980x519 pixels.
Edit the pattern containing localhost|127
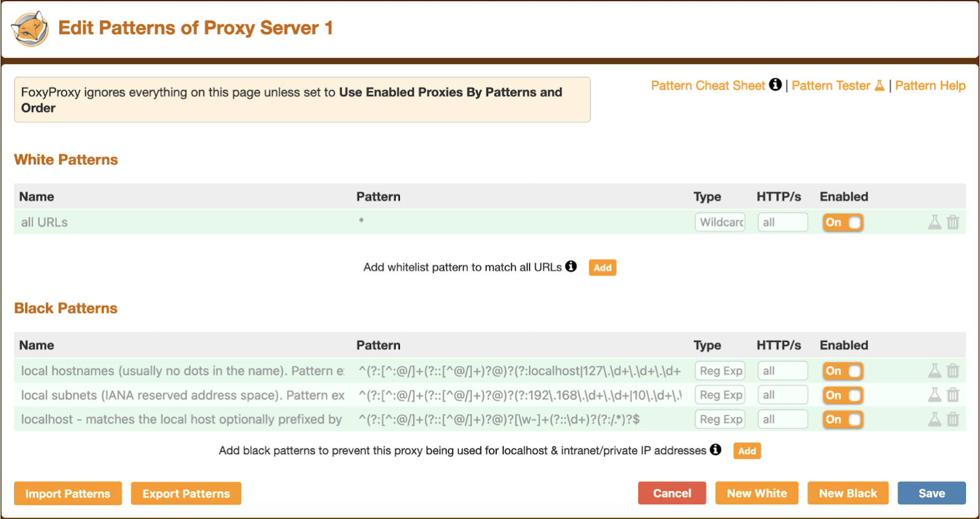[519, 371]
